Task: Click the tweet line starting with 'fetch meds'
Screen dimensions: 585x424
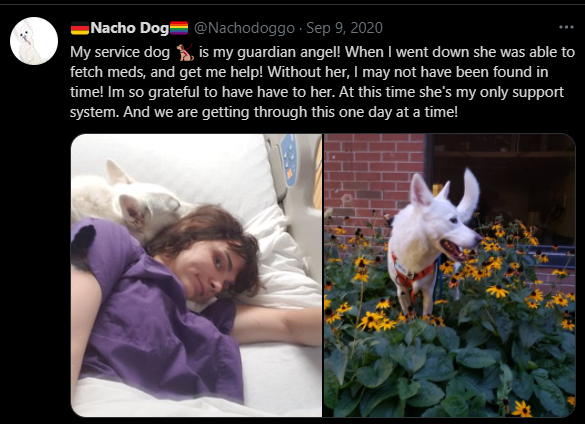Action: tap(309, 72)
